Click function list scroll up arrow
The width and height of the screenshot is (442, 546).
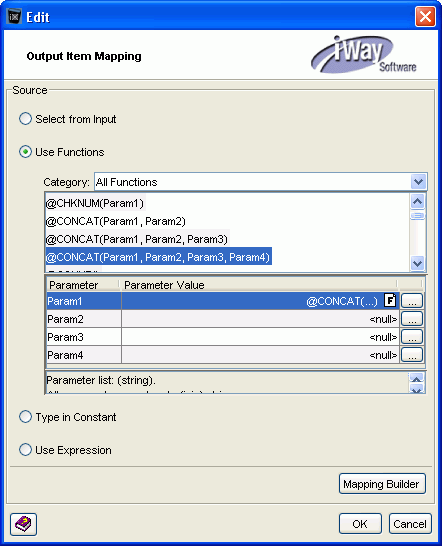coord(418,201)
